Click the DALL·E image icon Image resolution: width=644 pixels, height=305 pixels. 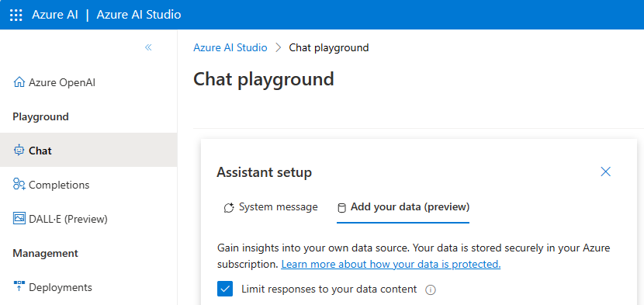[19, 218]
